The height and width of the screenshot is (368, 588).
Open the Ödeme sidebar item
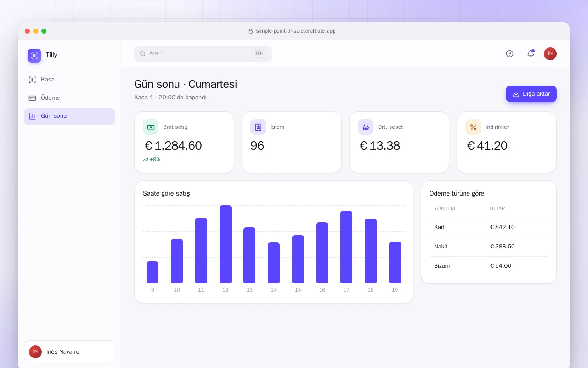coord(69,98)
